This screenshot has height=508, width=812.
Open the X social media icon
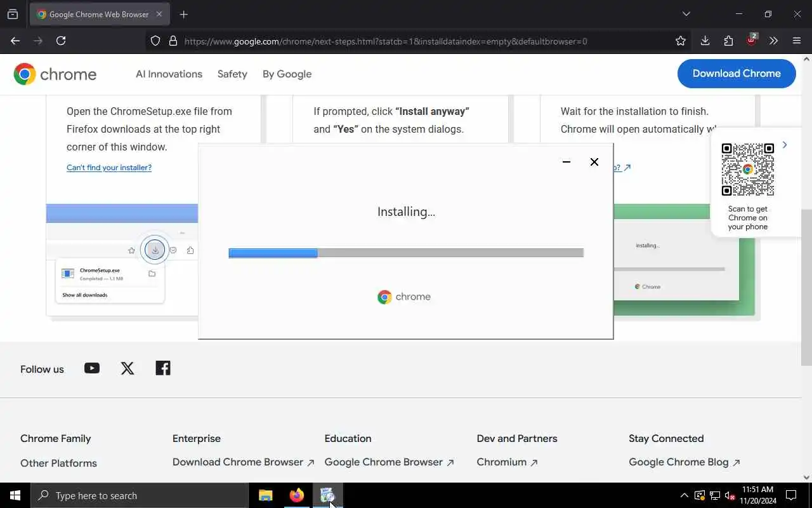128,368
